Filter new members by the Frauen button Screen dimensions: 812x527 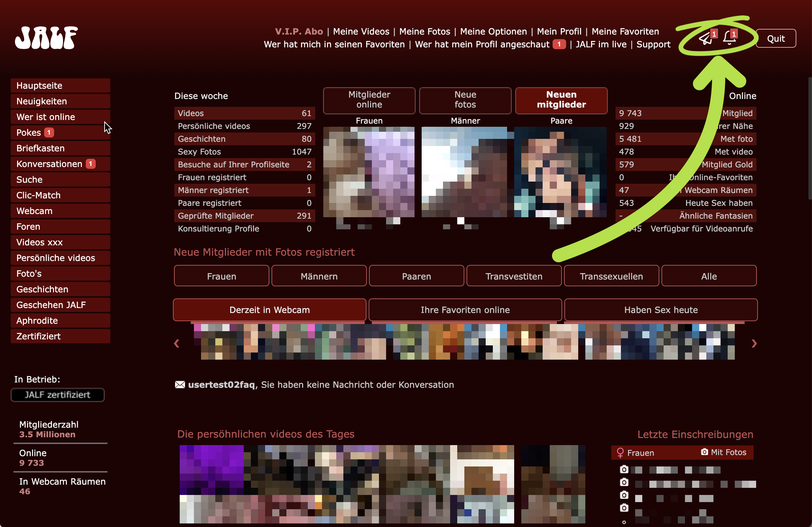(222, 276)
